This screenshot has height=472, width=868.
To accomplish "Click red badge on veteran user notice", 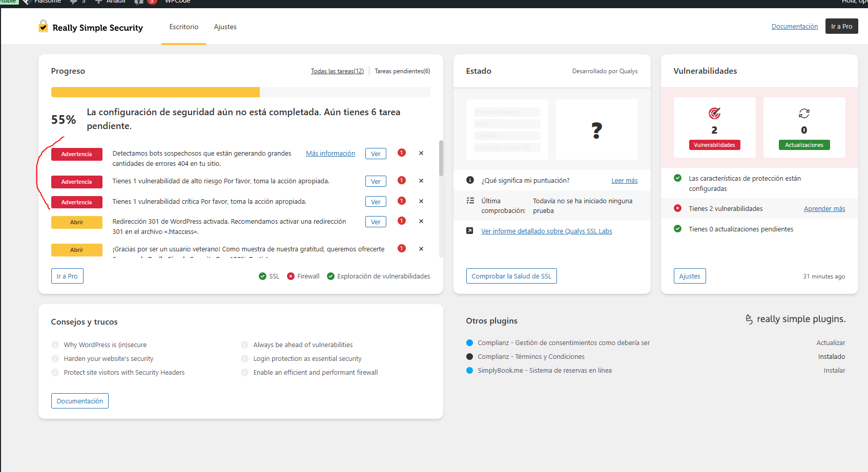I will pos(402,248).
